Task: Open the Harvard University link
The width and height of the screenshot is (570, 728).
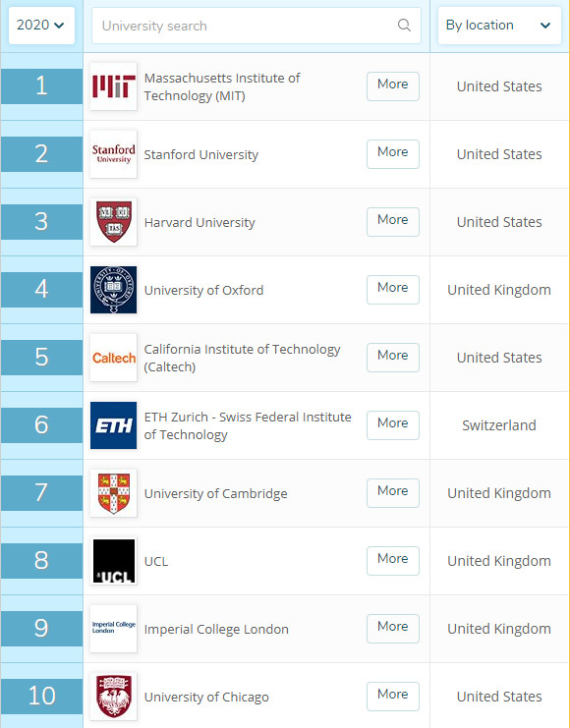Action: click(199, 222)
